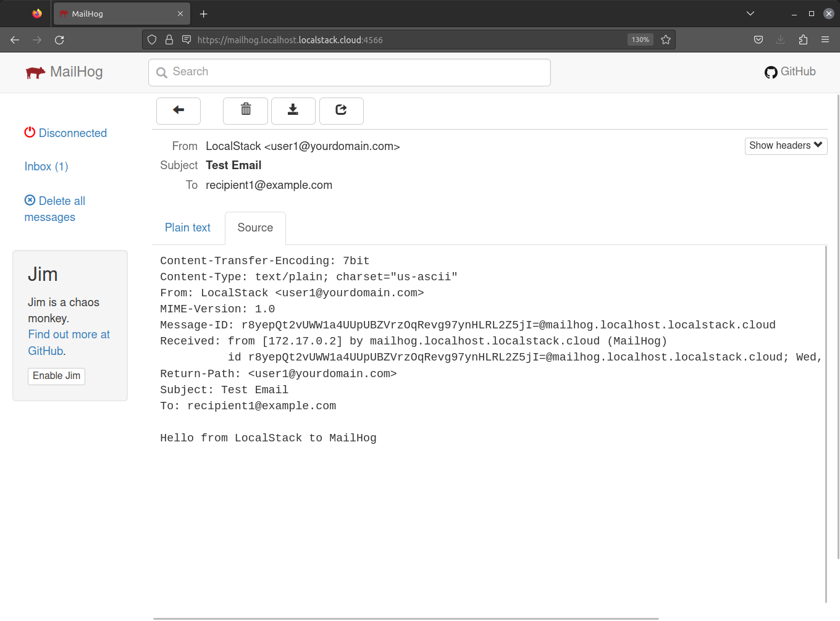The width and height of the screenshot is (840, 621).
Task: Click sender LocalStack <user1@yourdomain.com>
Action: coord(303,146)
